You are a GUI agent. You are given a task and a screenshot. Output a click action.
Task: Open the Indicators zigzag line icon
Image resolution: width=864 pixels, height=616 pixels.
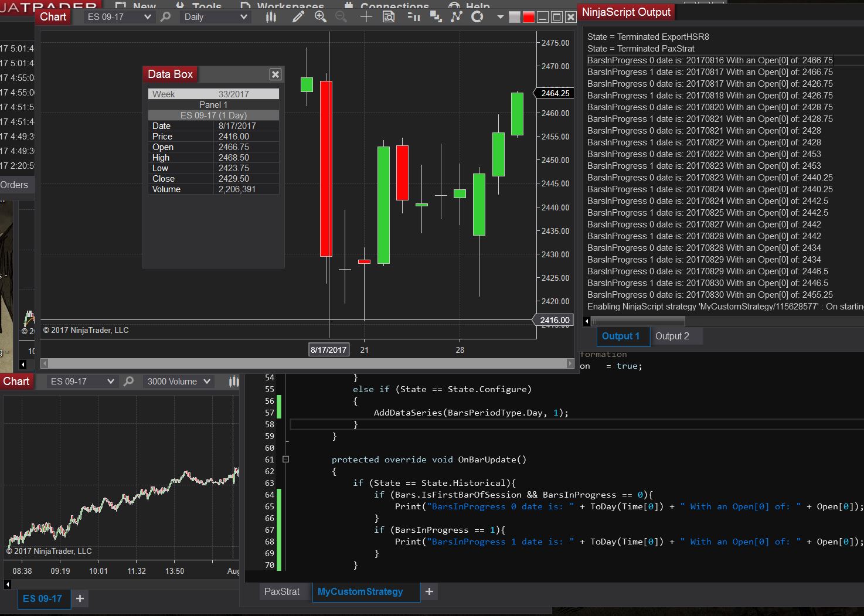pyautogui.click(x=456, y=17)
